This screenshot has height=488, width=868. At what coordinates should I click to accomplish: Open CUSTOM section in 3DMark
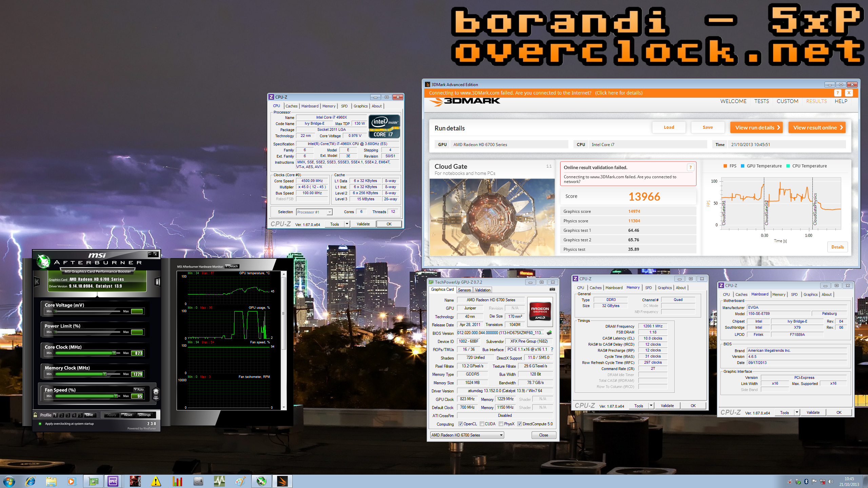[787, 101]
